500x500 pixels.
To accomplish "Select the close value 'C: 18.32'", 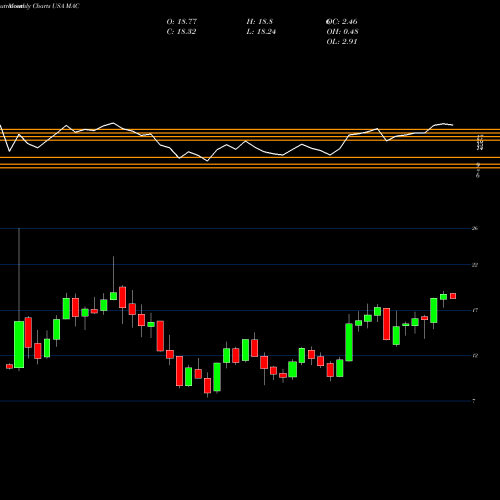I will [x=181, y=32].
